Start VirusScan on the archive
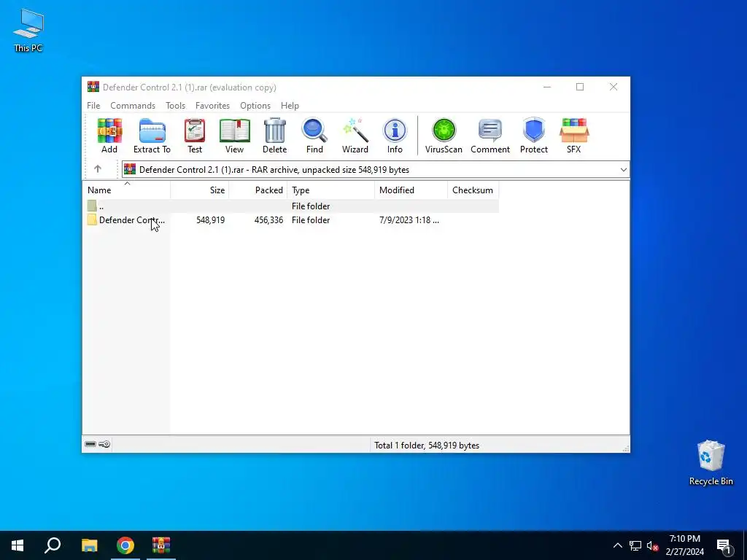Viewport: 747px width, 560px height. (444, 136)
